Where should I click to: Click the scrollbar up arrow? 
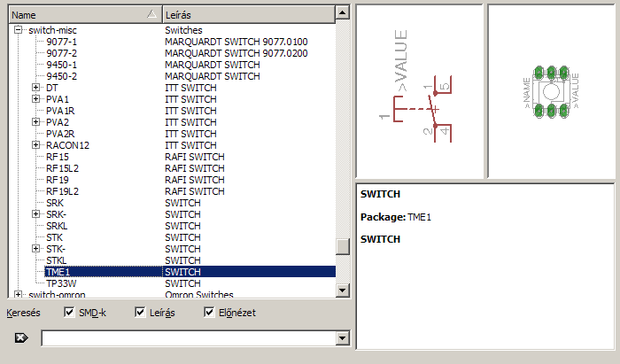[343, 13]
